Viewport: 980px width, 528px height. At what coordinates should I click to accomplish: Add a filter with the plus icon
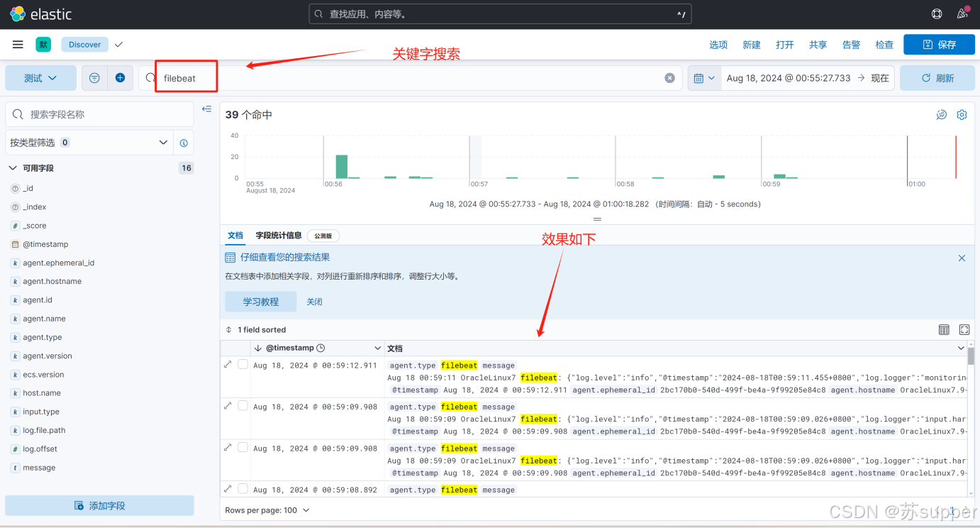coord(120,78)
